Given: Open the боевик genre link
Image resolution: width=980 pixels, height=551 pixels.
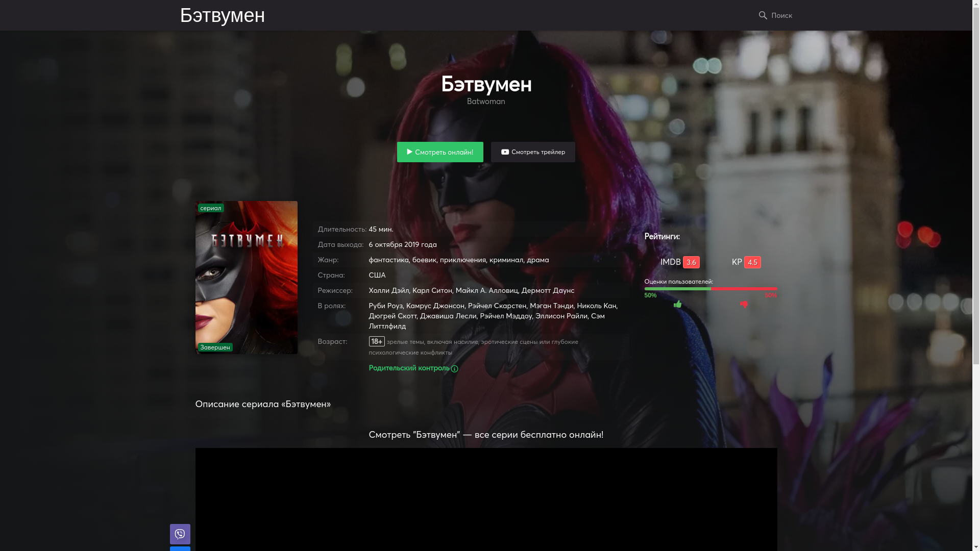Looking at the screenshot, I should 424,260.
